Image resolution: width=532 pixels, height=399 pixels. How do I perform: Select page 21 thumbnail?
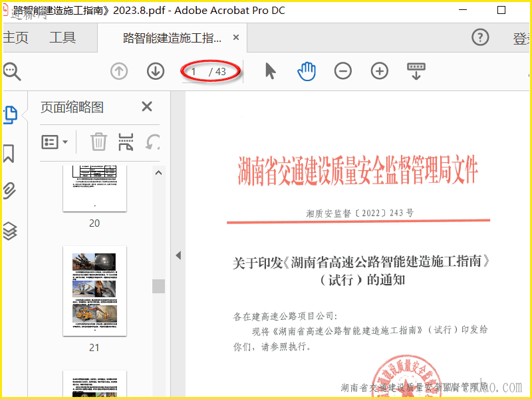(94, 291)
